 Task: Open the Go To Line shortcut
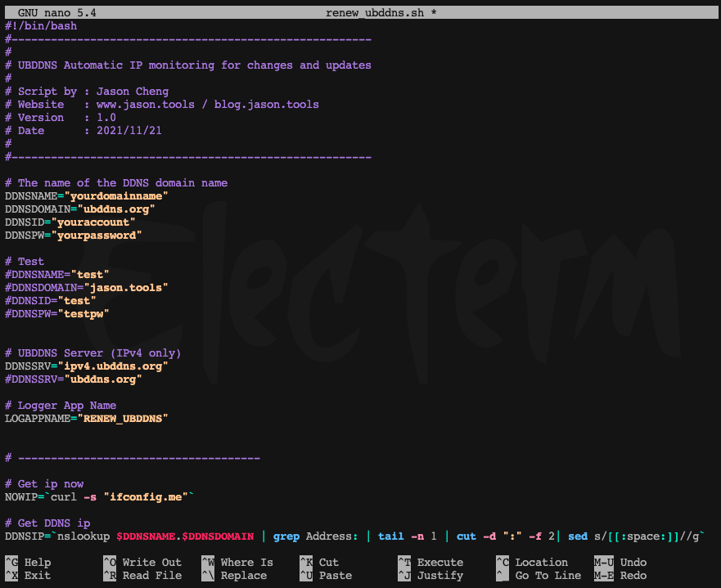point(538,575)
